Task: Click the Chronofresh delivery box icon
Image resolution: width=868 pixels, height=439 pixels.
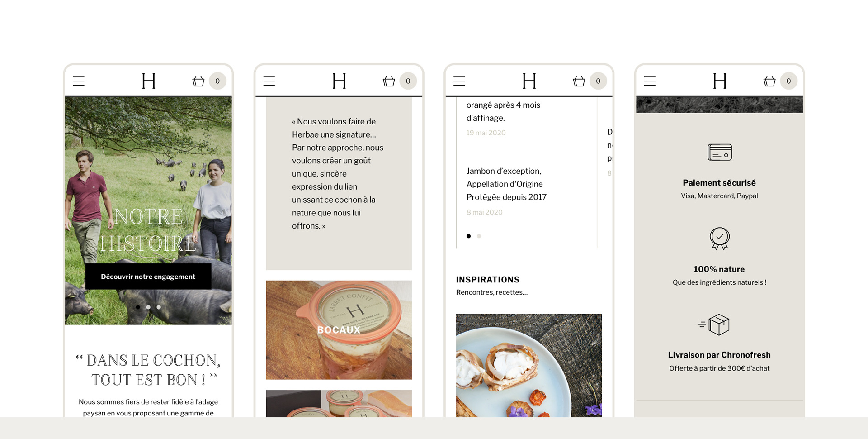Action: pyautogui.click(x=714, y=324)
